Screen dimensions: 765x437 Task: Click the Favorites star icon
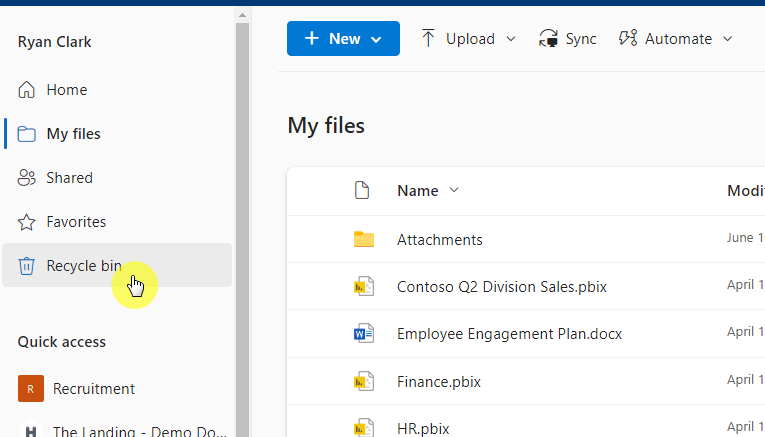click(x=26, y=222)
